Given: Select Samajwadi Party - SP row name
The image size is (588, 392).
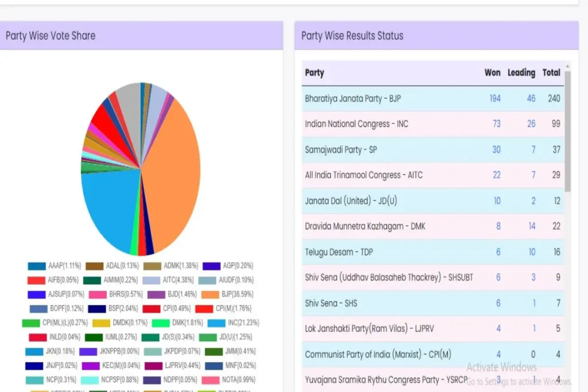Looking at the screenshot, I should (341, 150).
